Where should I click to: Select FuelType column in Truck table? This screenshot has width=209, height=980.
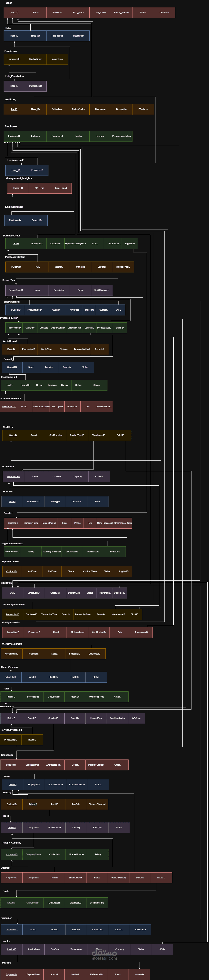pyautogui.click(x=98, y=827)
